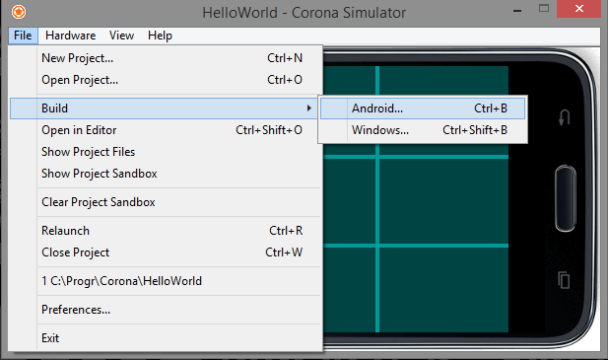This screenshot has width=608, height=360.
Task: Click the simulated phone screen area
Action: click(x=415, y=199)
